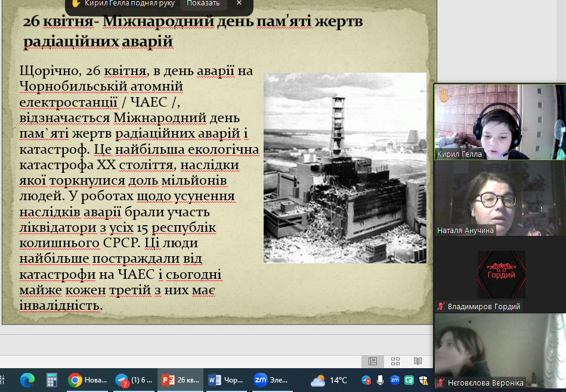Click the name label 'Наталя Анучина'

point(465,231)
